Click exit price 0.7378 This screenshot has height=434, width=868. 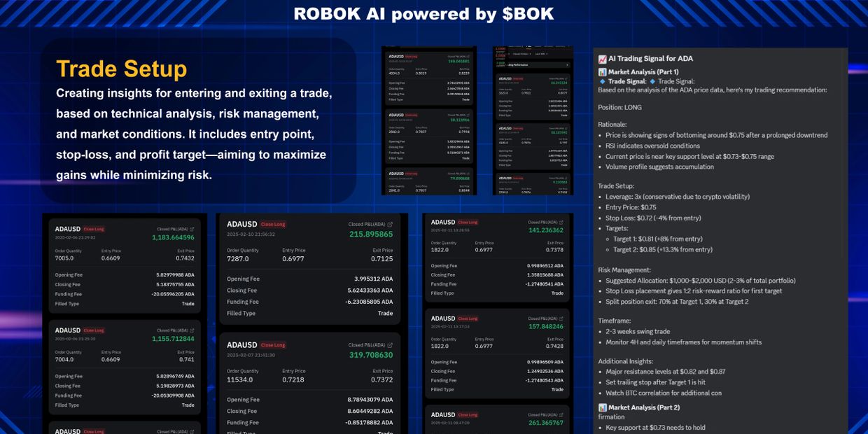click(555, 250)
